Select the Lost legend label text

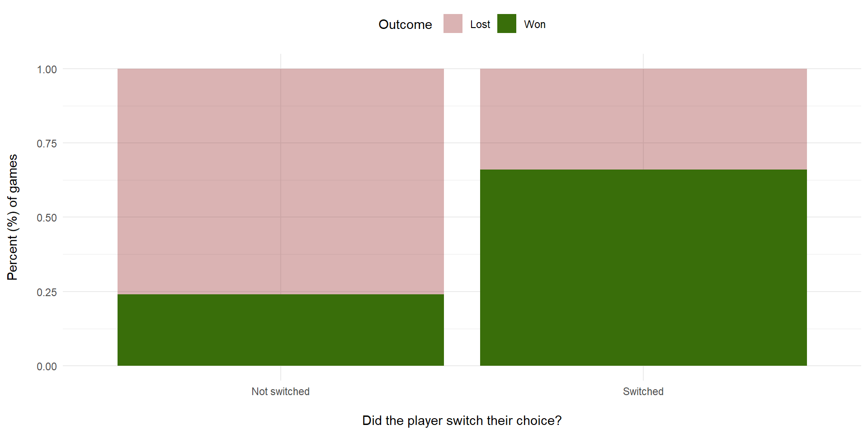tap(480, 24)
